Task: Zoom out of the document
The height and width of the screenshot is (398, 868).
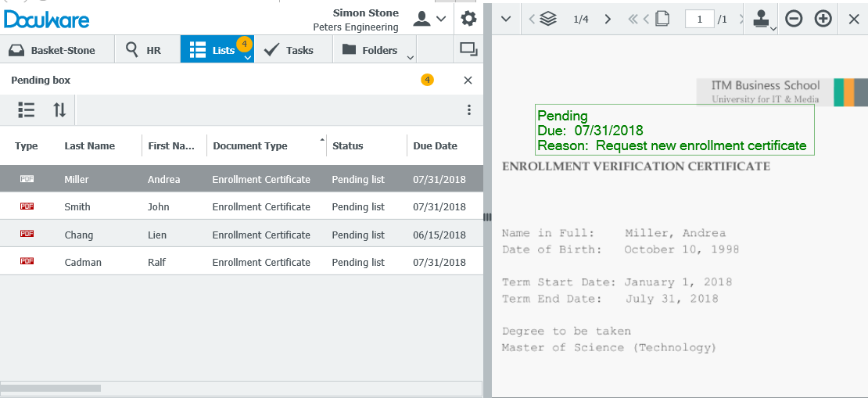Action: point(794,19)
